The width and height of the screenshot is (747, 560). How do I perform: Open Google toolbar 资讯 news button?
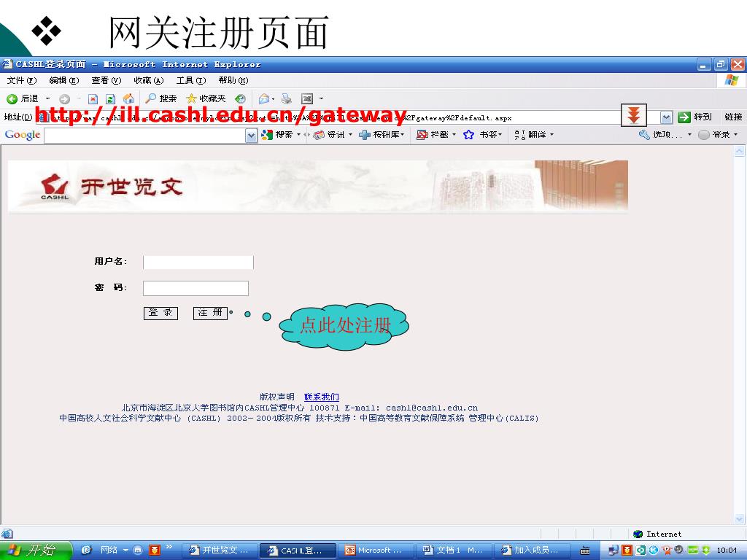pyautogui.click(x=329, y=135)
